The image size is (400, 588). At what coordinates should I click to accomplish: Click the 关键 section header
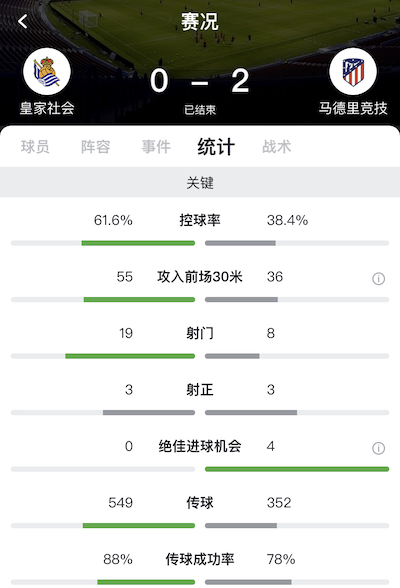(200, 183)
